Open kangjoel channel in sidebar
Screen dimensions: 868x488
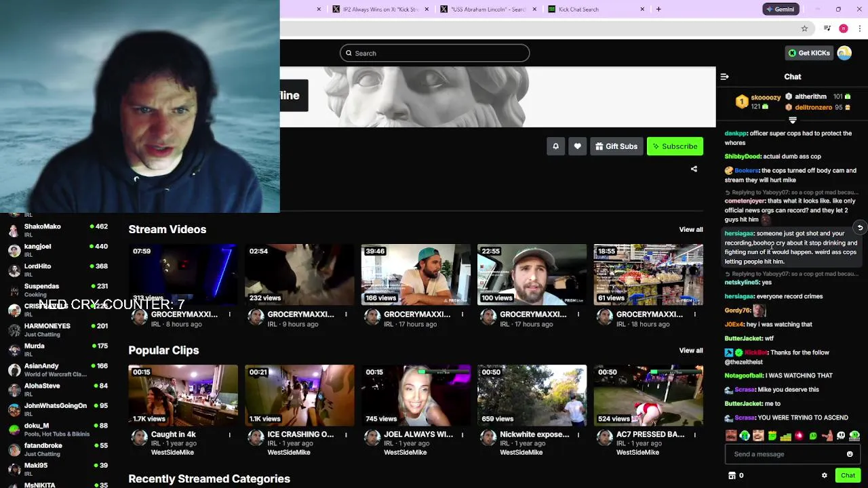[58, 250]
